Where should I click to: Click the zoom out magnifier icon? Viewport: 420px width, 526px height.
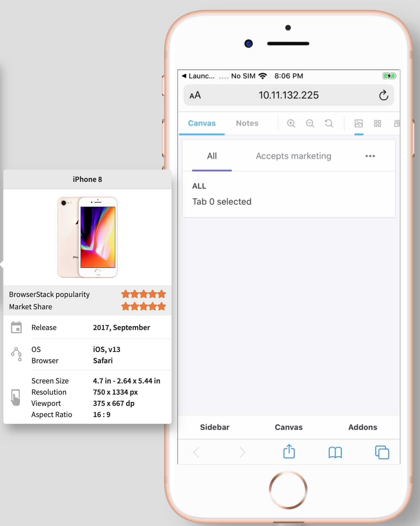[x=310, y=123]
